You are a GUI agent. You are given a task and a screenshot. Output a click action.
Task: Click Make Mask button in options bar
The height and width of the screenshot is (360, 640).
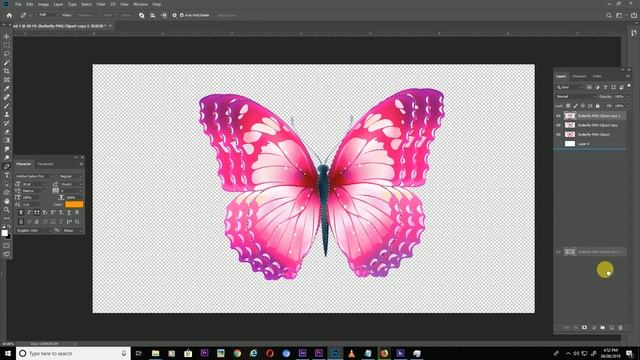pos(107,15)
